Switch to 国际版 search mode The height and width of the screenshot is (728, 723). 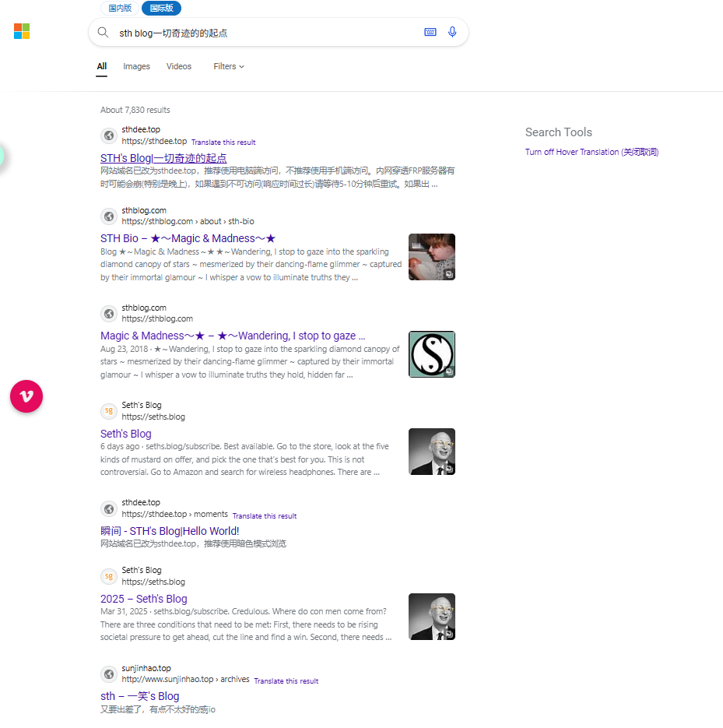point(162,8)
